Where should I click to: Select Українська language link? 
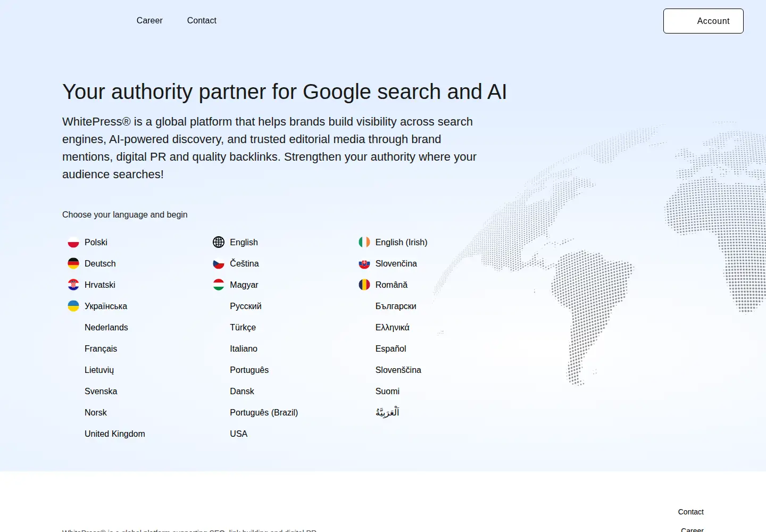(106, 306)
